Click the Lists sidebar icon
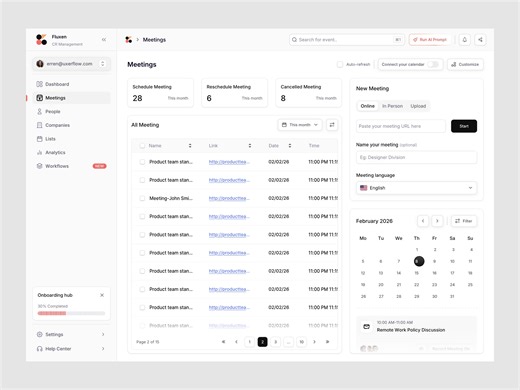The height and width of the screenshot is (390, 520). pos(39,139)
